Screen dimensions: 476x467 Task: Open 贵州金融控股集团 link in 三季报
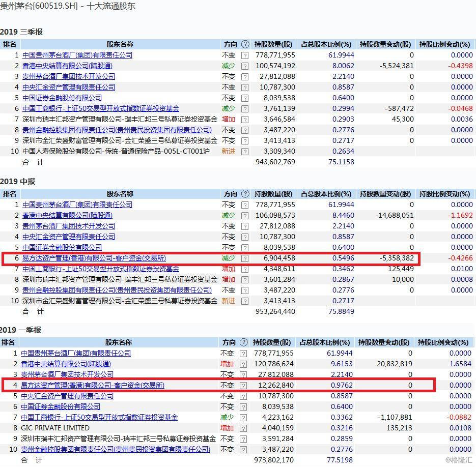[117, 130]
